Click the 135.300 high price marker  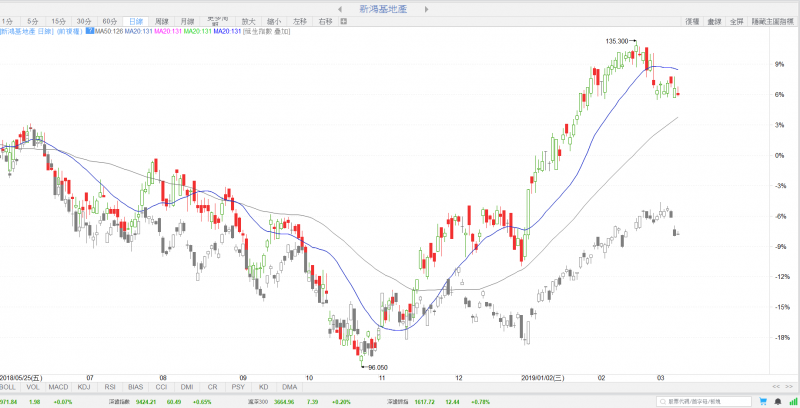pos(617,41)
